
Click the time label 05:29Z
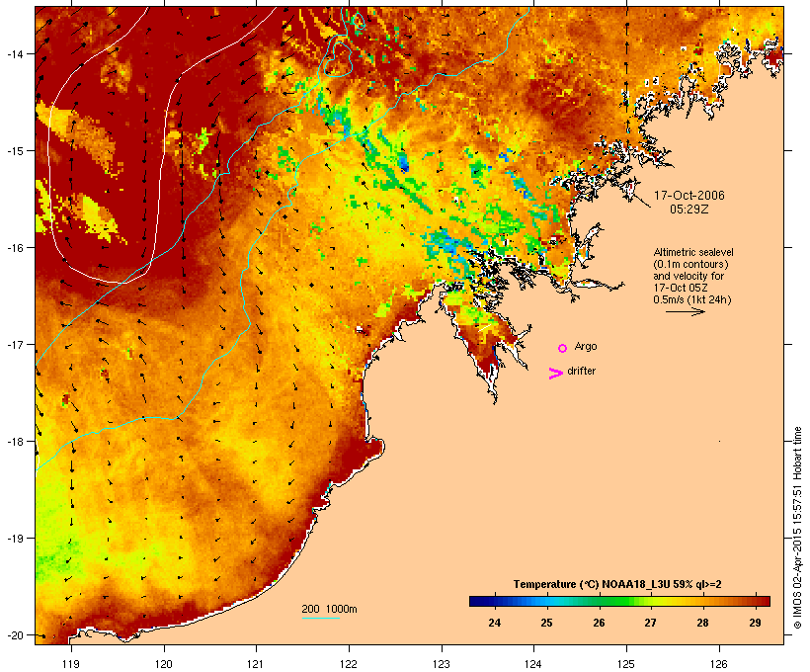(x=689, y=210)
